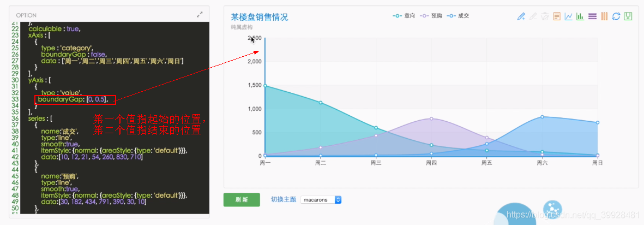Toggle the 意向 legend series
The height and width of the screenshot is (225, 644).
404,16
